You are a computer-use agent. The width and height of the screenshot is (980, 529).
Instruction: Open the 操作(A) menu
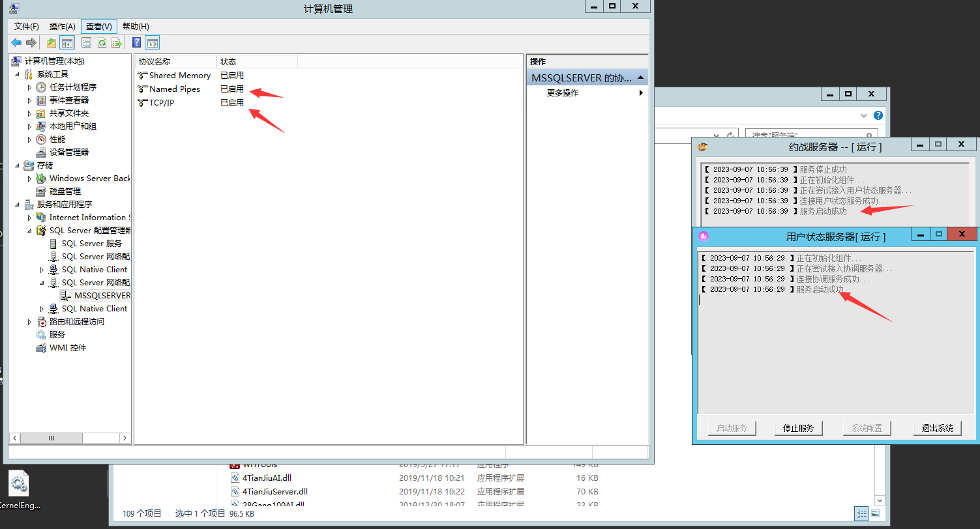click(63, 26)
